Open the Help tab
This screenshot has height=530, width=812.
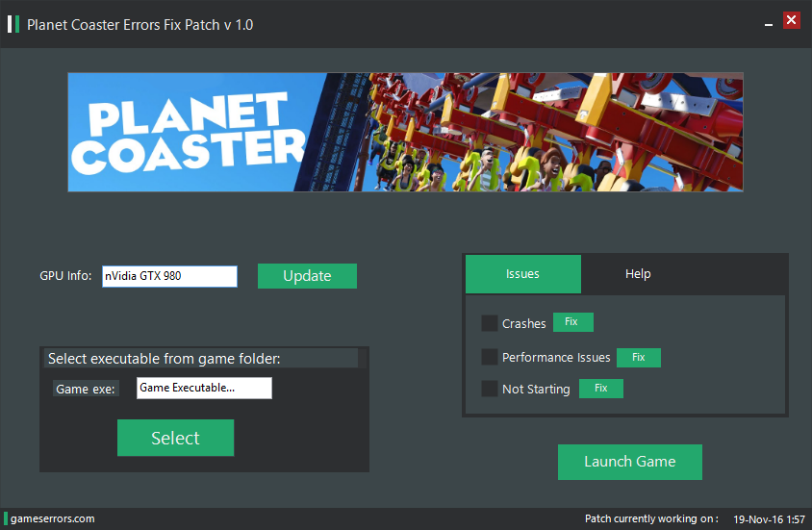[x=638, y=274]
